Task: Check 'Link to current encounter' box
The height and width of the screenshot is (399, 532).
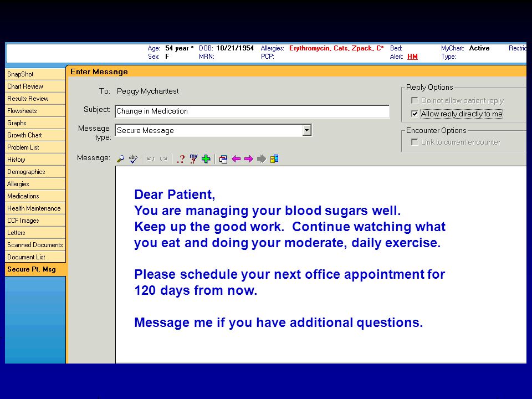Action: tap(415, 142)
